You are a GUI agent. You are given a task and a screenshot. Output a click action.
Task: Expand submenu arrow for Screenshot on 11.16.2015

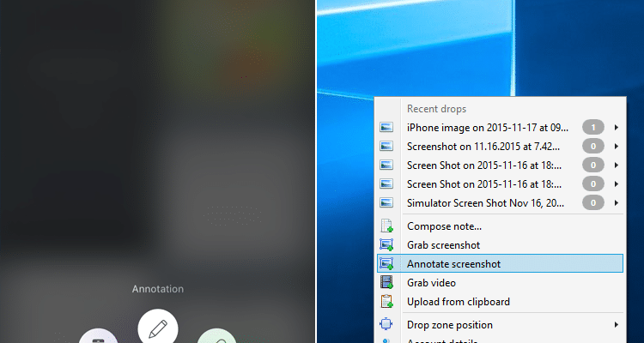(x=617, y=147)
